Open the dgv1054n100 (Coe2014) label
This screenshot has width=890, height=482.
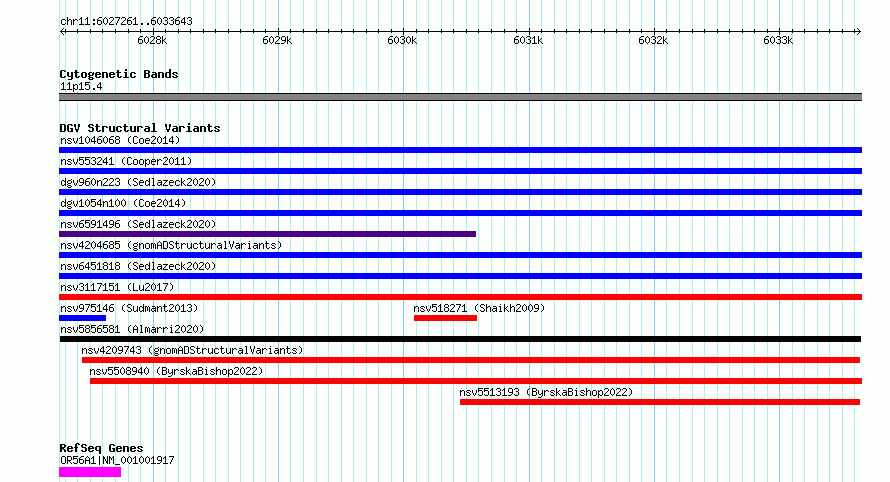pos(123,203)
